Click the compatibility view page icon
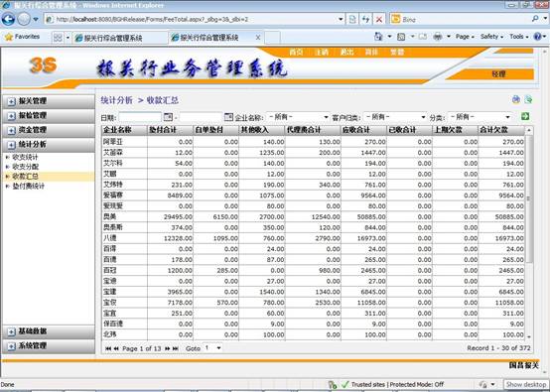The image size is (550, 392). point(352,19)
